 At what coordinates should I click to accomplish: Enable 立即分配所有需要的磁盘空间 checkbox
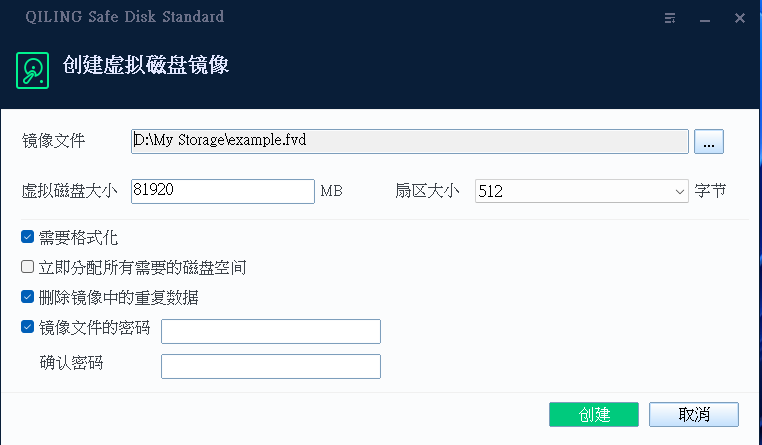pyautogui.click(x=28, y=267)
